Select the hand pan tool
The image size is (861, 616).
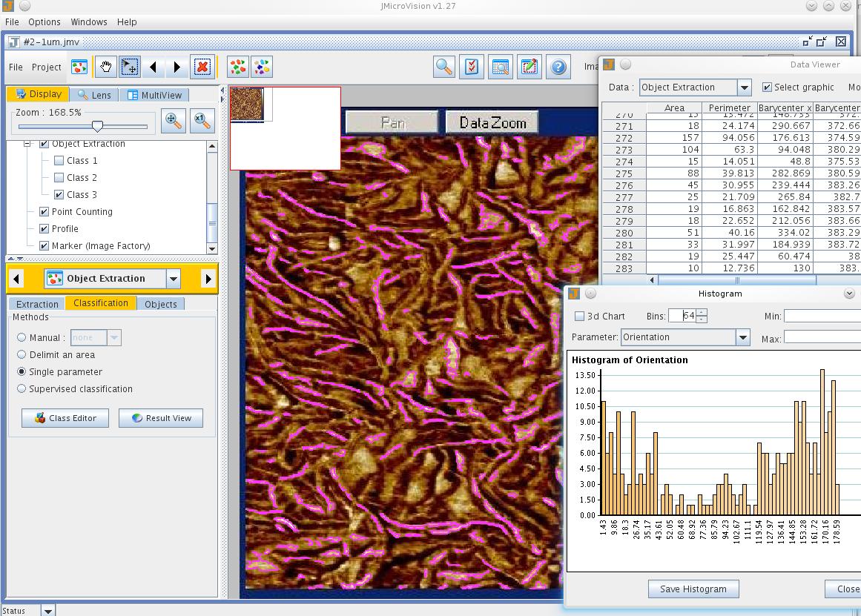coord(105,67)
